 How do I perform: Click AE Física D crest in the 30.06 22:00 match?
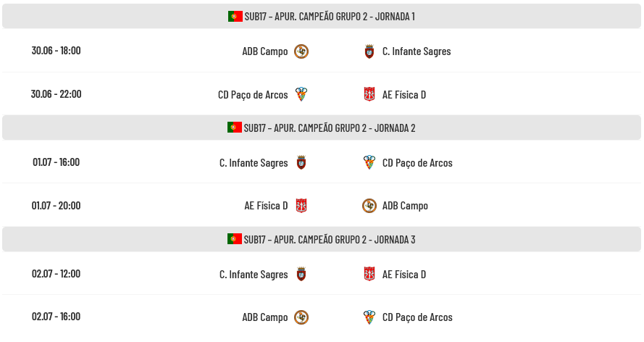point(369,94)
